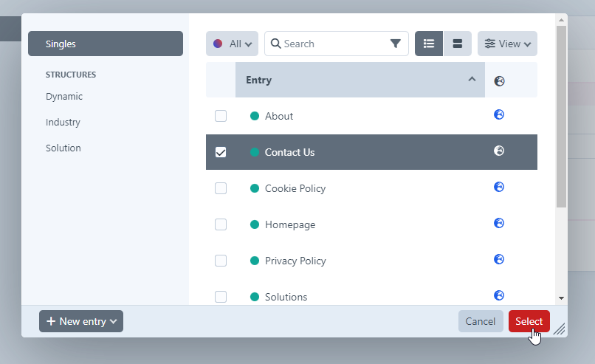Click the green status dot beside Solutions
This screenshot has height=364, width=595.
(x=255, y=297)
